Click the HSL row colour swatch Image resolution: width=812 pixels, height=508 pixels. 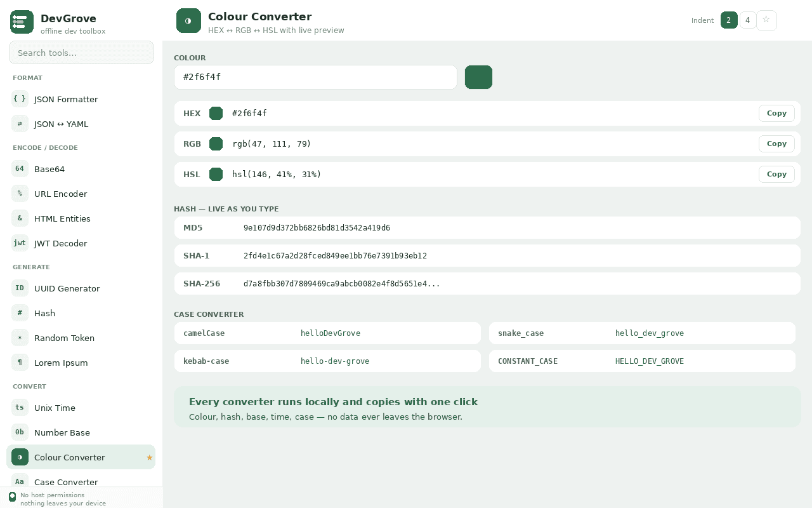pos(216,174)
